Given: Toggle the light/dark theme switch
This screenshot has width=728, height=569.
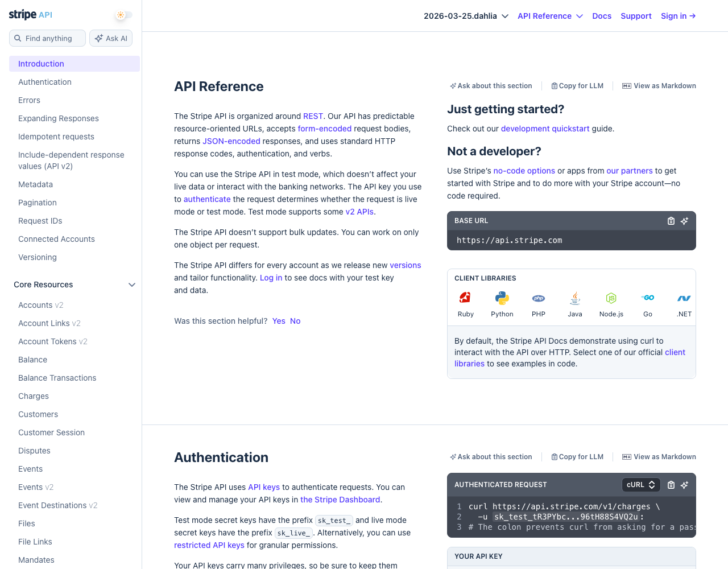Looking at the screenshot, I should tap(123, 15).
